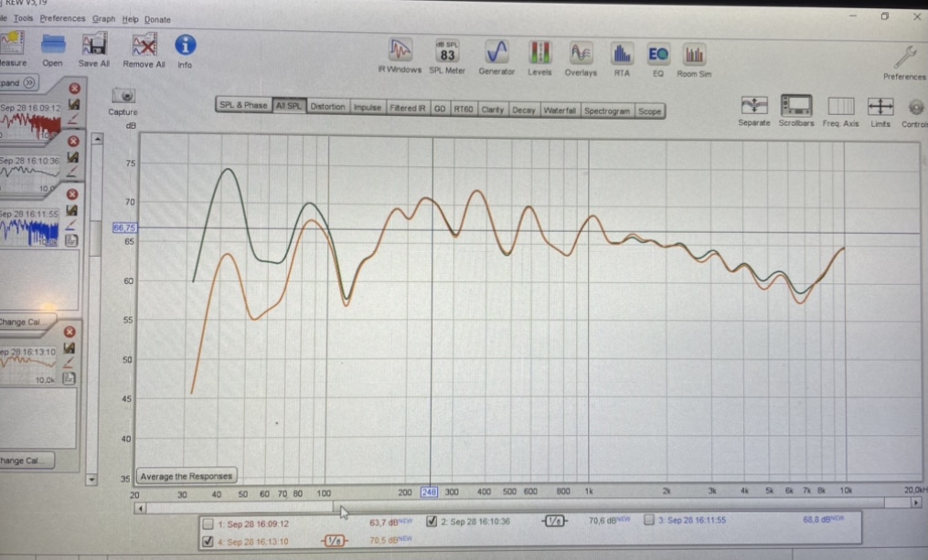This screenshot has height=560, width=928.
Task: Click the Save All disk icon
Action: [94, 46]
